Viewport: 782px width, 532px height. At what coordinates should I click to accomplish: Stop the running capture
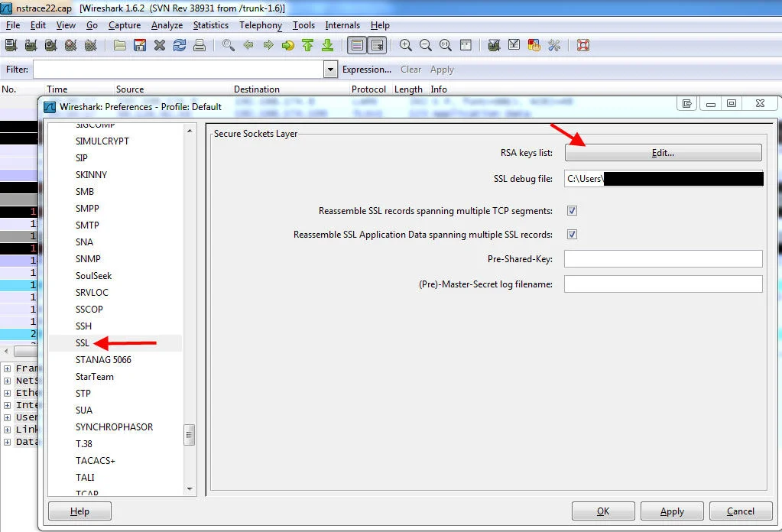point(70,45)
